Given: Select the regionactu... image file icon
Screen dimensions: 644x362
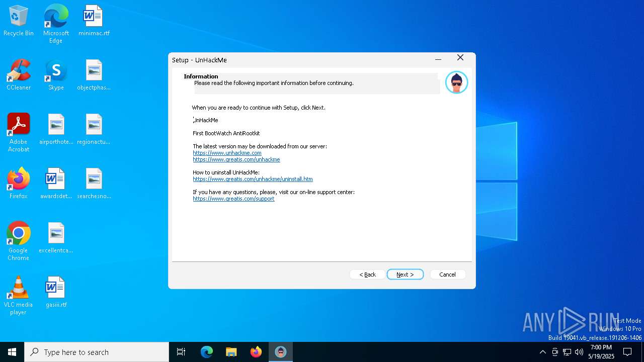Looking at the screenshot, I should click(x=94, y=130).
